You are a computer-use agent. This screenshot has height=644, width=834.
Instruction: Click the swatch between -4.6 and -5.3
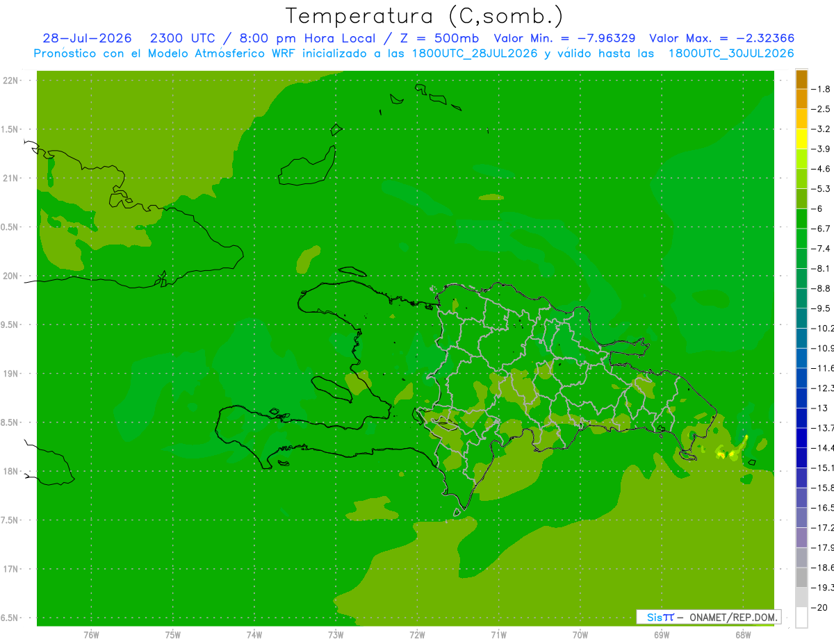[x=801, y=179]
